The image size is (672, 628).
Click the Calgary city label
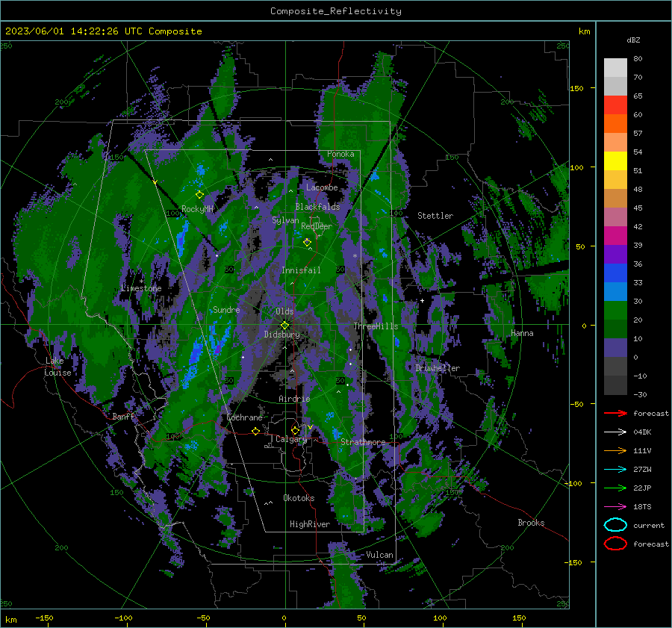pos(291,439)
